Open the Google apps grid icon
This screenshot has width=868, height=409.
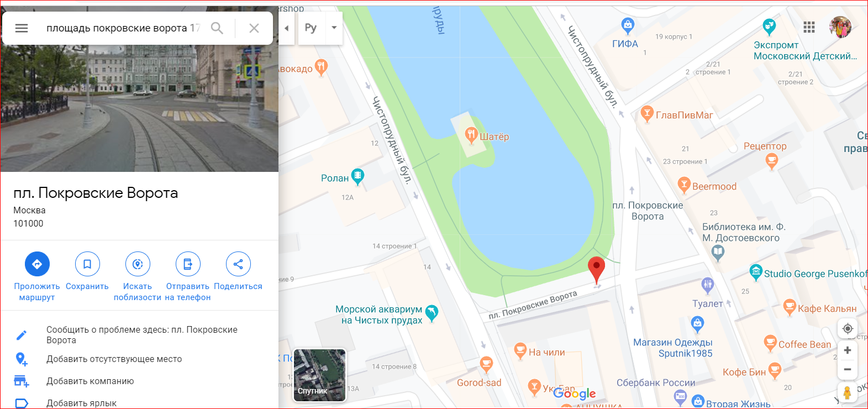coord(809,27)
